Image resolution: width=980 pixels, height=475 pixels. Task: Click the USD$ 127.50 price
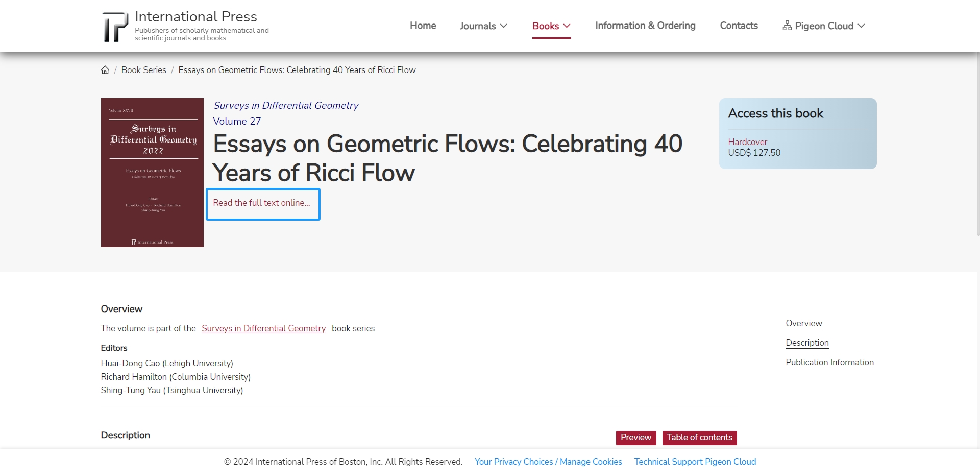(754, 153)
